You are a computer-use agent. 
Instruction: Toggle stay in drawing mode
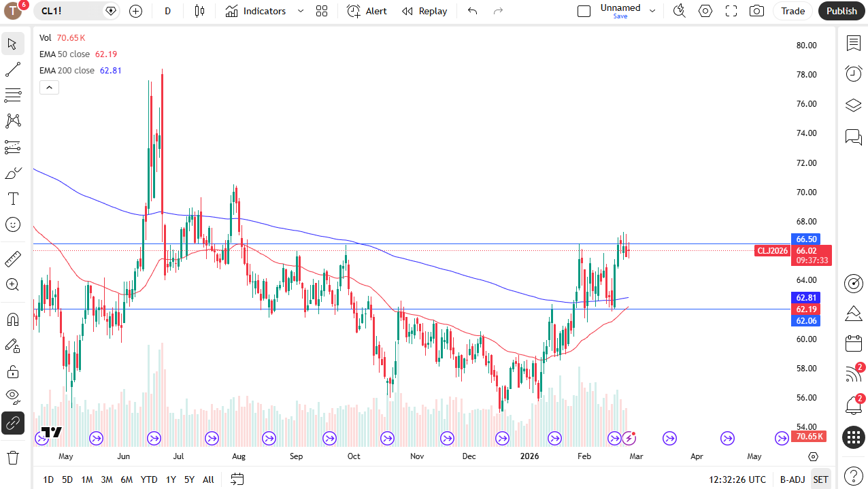[12, 345]
